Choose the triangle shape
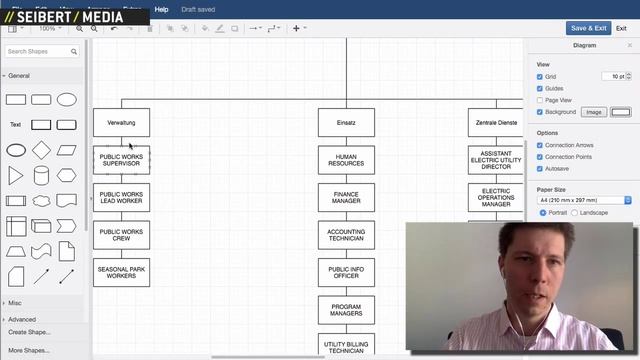640x360 pixels. 16,176
